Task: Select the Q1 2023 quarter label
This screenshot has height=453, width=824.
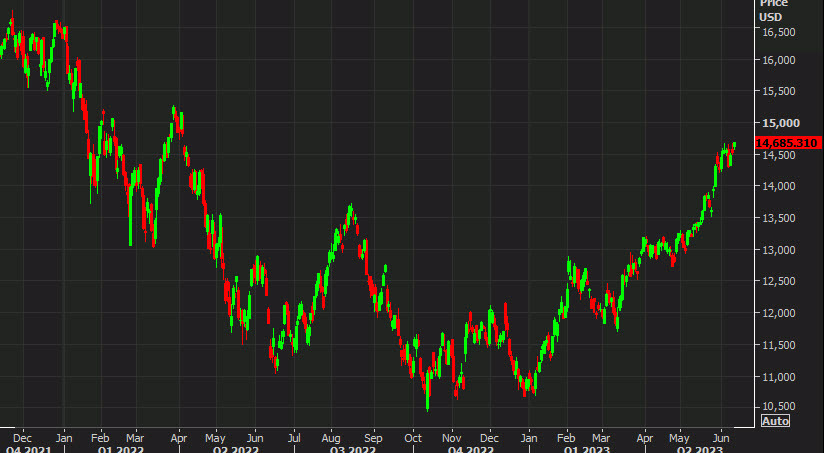Action: [x=587, y=449]
